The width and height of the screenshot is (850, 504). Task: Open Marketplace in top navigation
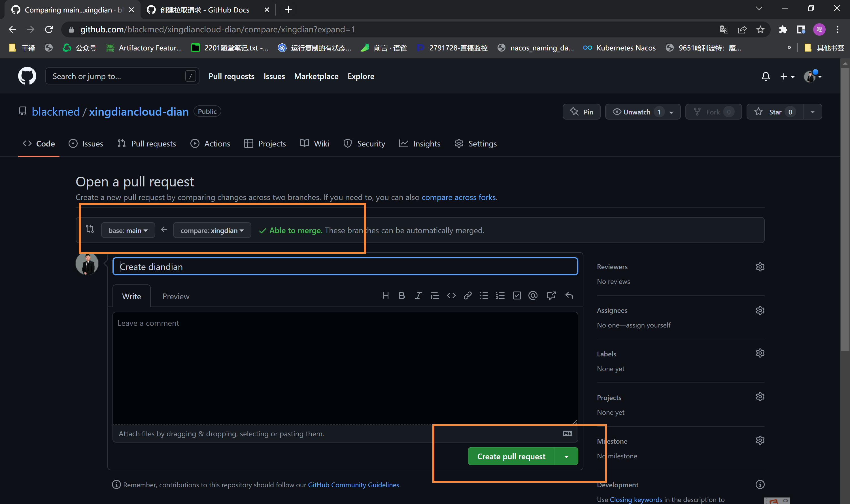(x=316, y=76)
